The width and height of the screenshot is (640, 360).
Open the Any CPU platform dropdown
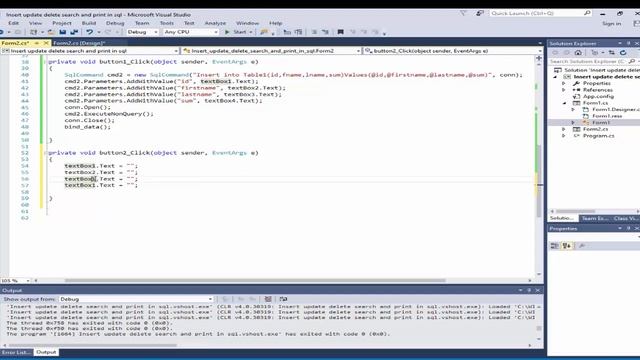pyautogui.click(x=191, y=32)
